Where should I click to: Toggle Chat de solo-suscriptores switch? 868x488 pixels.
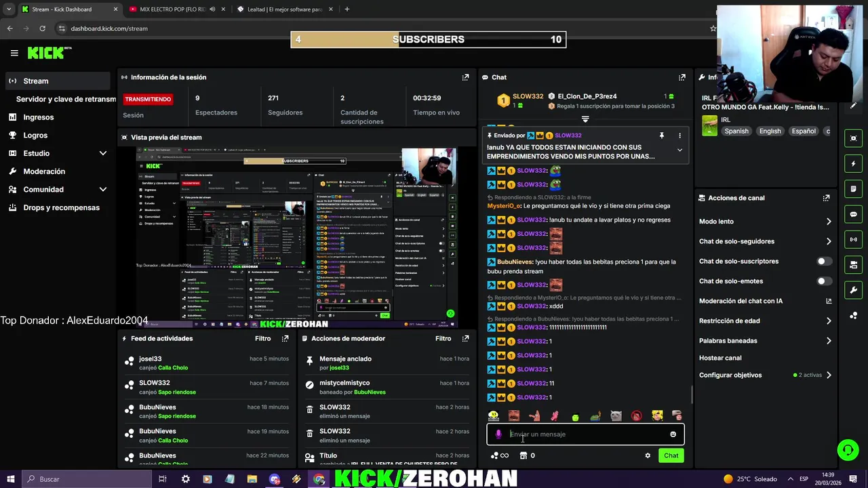[824, 261]
